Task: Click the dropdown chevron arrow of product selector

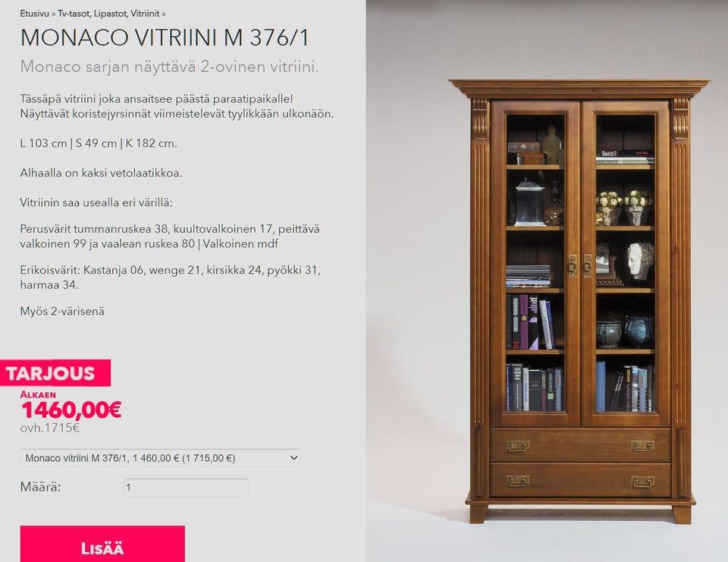Action: [293, 458]
